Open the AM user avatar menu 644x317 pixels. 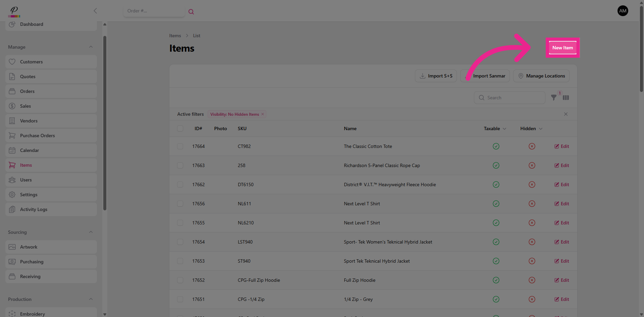[623, 11]
